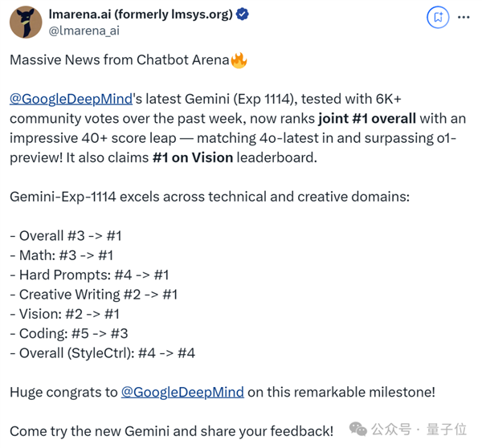
Task: Open the three-dot more options menu
Action: click(464, 17)
